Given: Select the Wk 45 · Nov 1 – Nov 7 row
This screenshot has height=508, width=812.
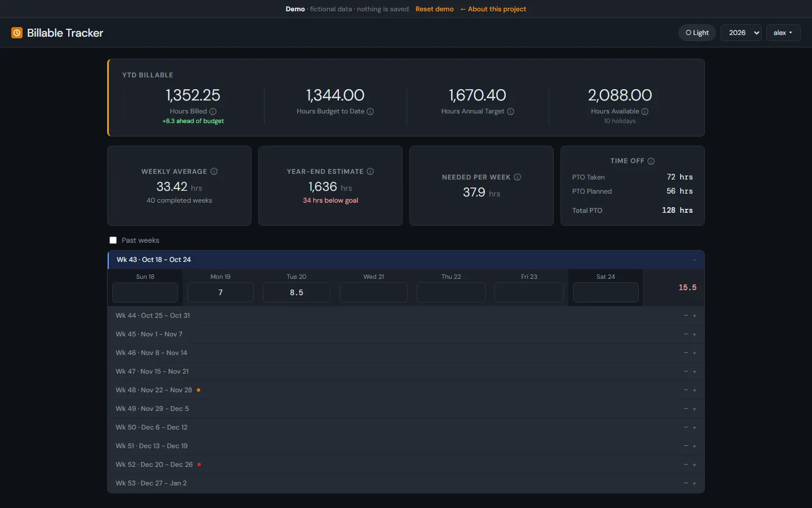Looking at the screenshot, I should click(406, 334).
